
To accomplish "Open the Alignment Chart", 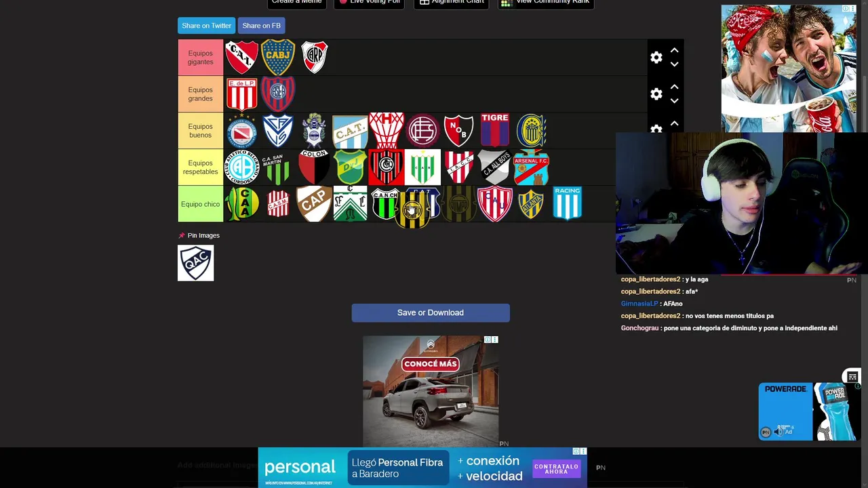I will [451, 2].
